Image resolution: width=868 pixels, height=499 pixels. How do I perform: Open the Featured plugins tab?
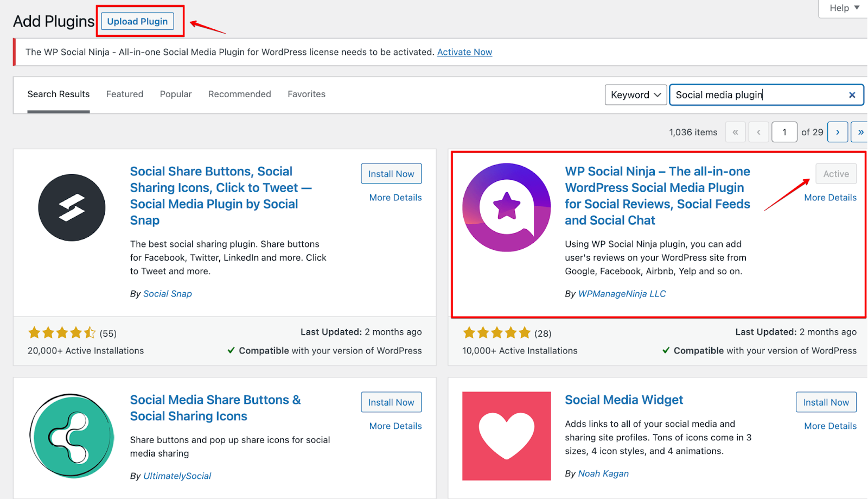[x=125, y=94]
